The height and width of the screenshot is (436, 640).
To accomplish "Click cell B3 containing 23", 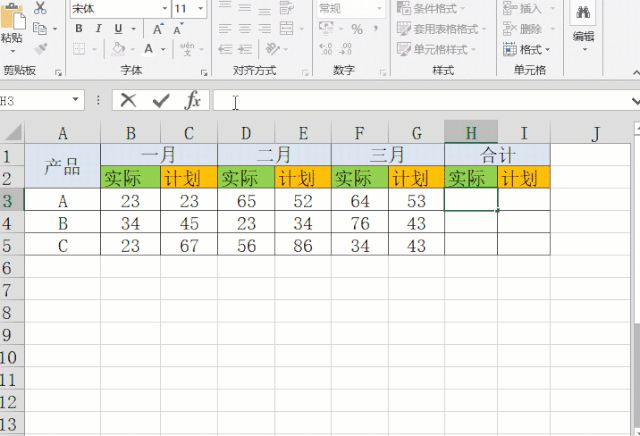I will [x=130, y=201].
